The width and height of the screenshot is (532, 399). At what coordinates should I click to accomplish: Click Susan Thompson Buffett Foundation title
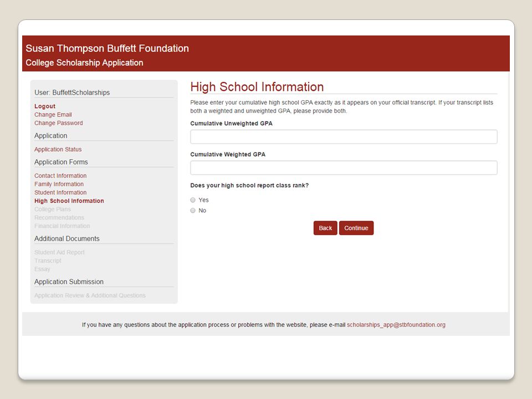(107, 48)
